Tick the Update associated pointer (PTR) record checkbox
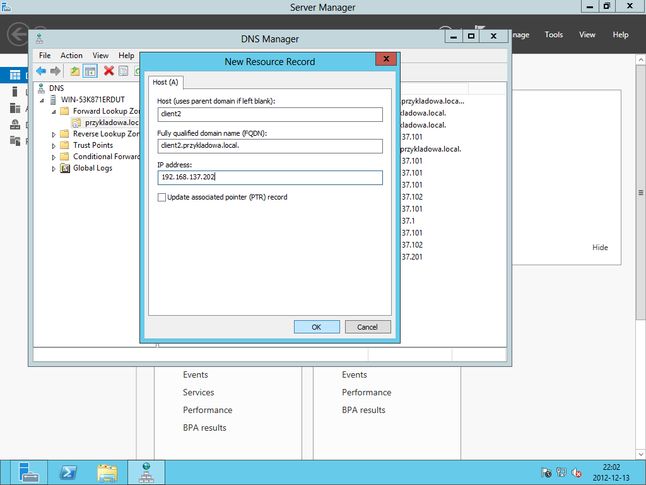 pos(162,197)
